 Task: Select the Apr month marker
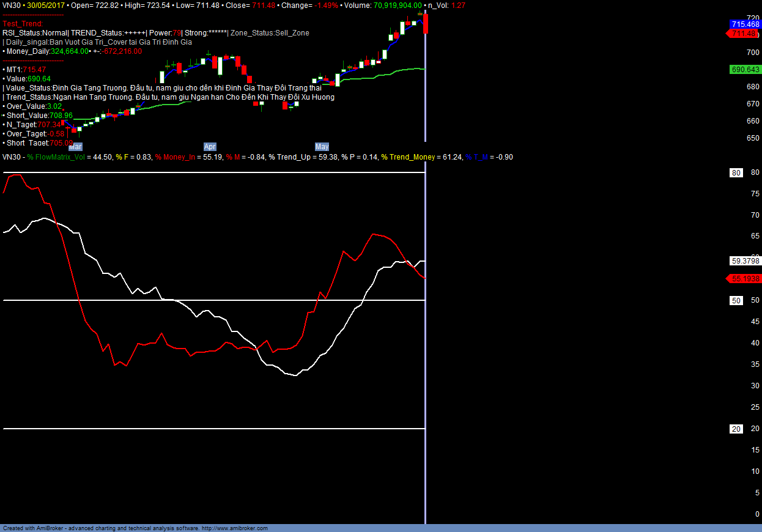[x=210, y=147]
